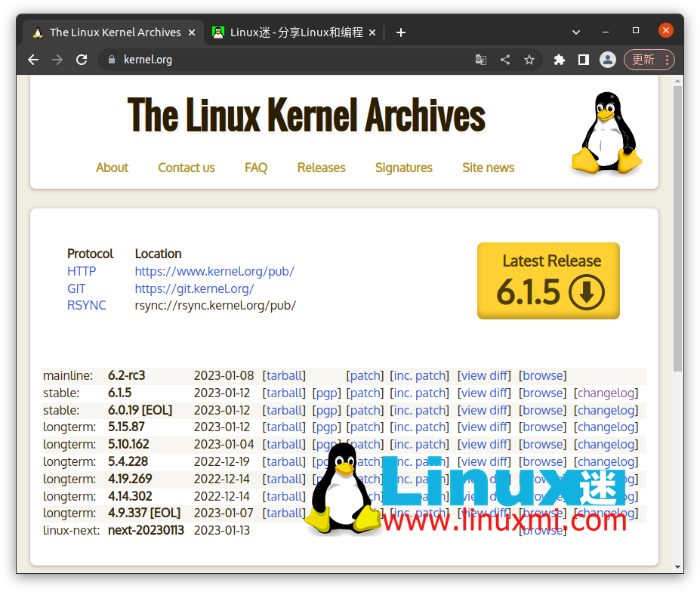Open the changelog for stable 6.1.5
The image size is (700, 592).
click(606, 393)
